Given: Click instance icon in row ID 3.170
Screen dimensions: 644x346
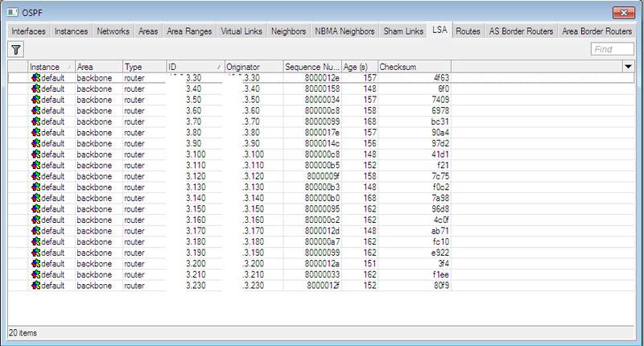Looking at the screenshot, I should (35, 231).
